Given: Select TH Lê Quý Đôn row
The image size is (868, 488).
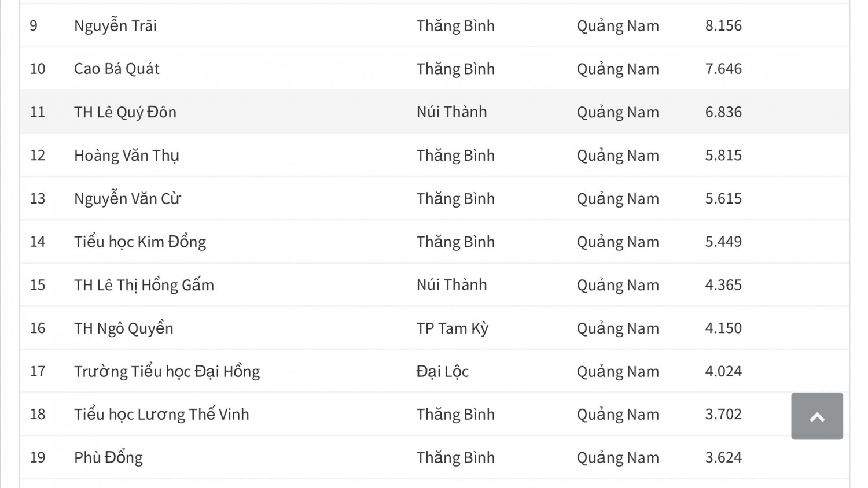Looking at the screenshot, I should [125, 112].
